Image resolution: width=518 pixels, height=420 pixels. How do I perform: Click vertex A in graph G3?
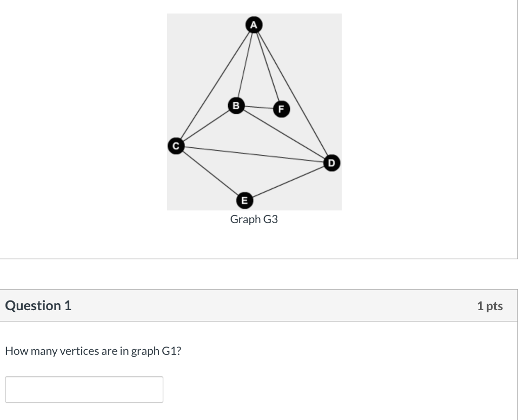click(253, 23)
